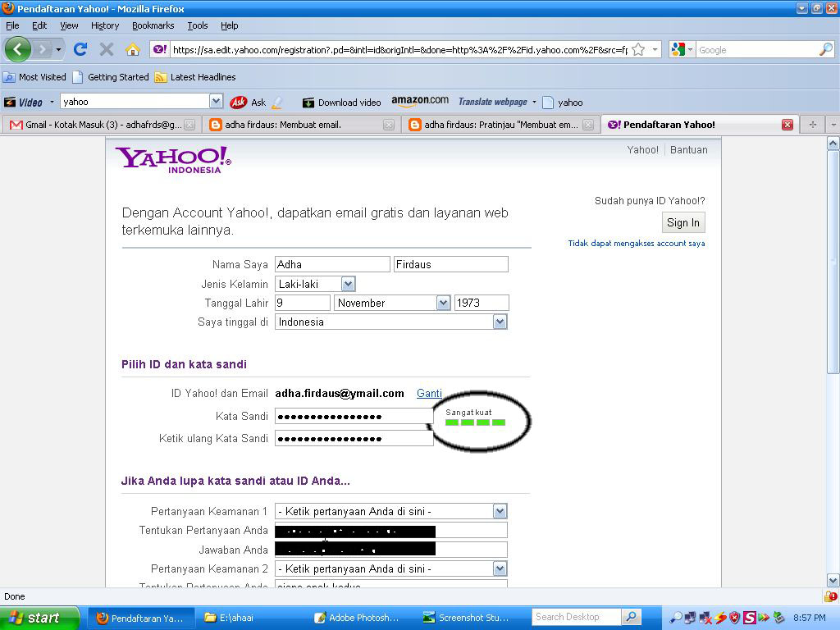
Task: Close the Pendaftaran Yahoo! tab
Action: click(787, 125)
